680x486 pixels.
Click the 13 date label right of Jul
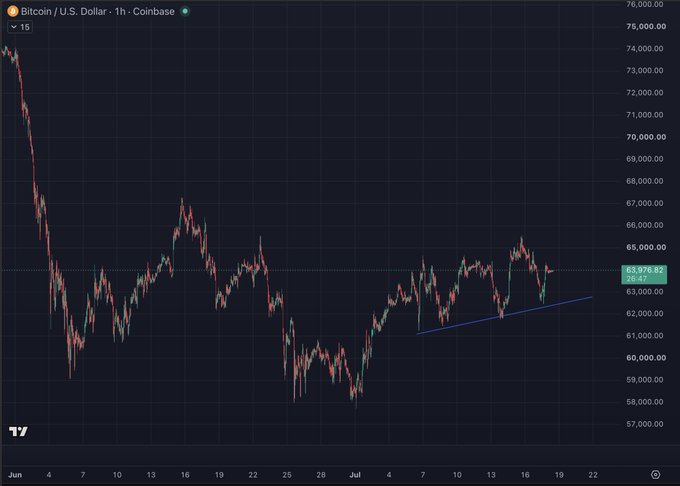[x=491, y=475]
